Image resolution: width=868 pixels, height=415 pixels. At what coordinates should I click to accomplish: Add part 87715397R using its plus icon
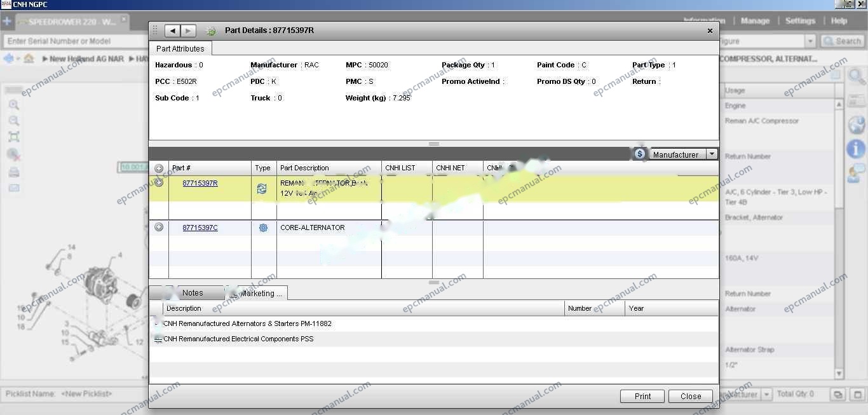tap(159, 182)
